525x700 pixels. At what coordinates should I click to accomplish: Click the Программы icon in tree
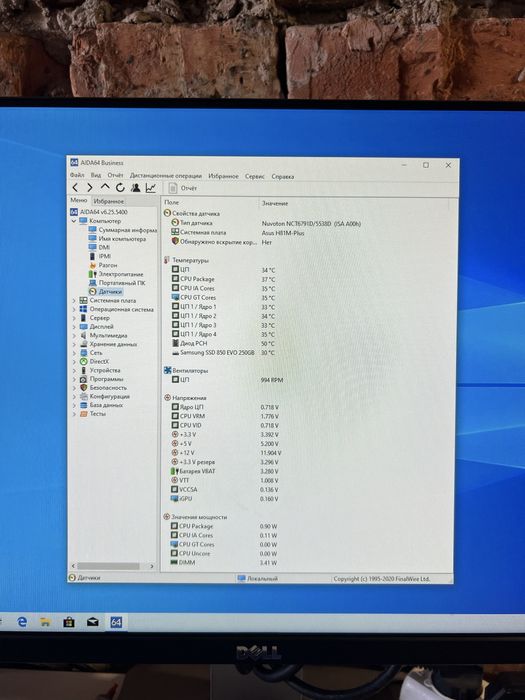tap(83, 379)
